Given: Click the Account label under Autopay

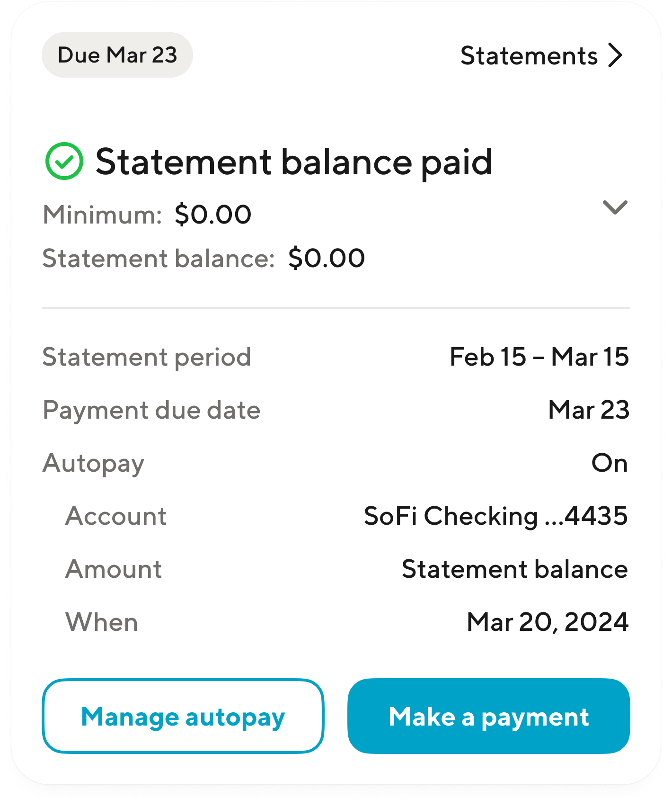Looking at the screenshot, I should point(116,516).
